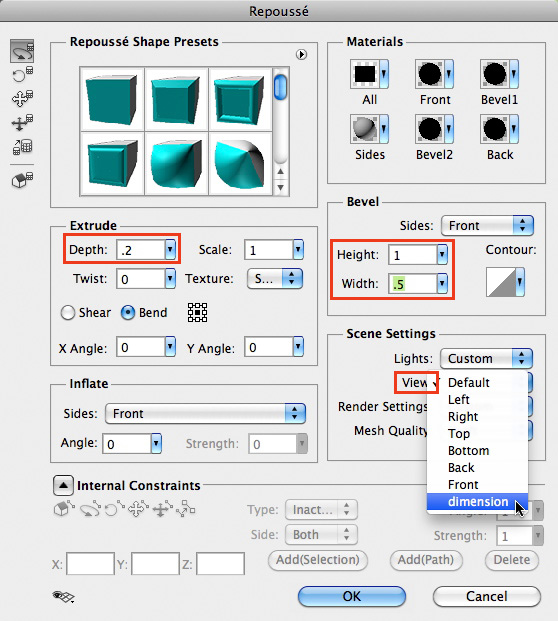Select the 3D mesh roll tool
Screen dimensions: 558x621
(x=22, y=74)
